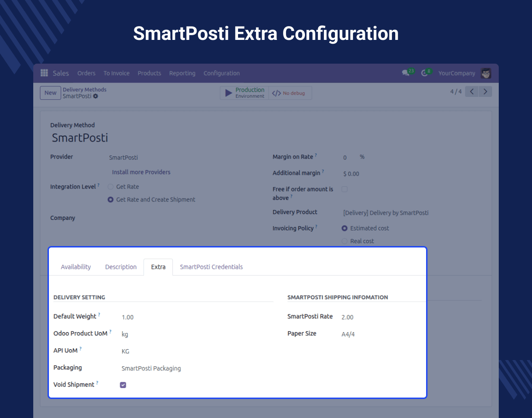Open the activities clock icon with badge 8
Image resolution: width=532 pixels, height=418 pixels.
tap(424, 73)
